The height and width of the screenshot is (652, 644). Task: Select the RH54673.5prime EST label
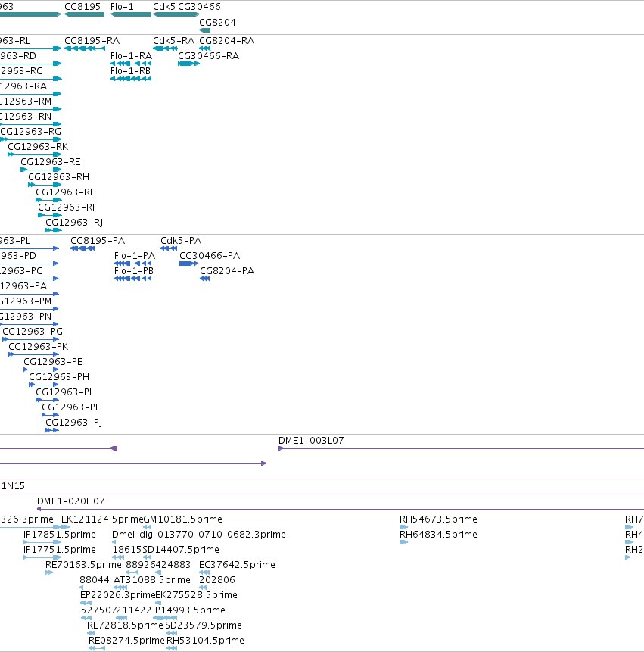coord(438,519)
